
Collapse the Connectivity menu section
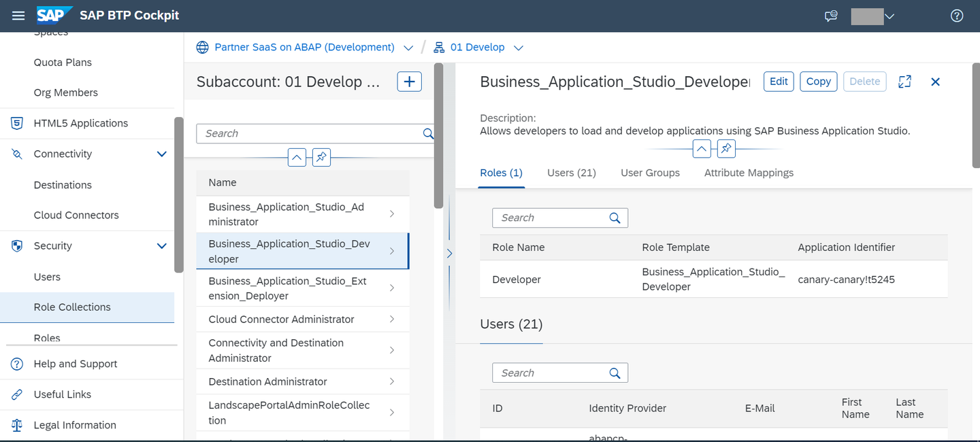click(x=162, y=154)
